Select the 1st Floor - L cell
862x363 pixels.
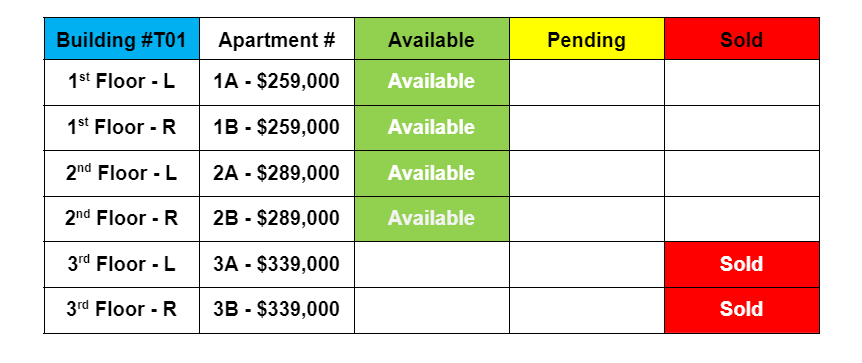121,82
